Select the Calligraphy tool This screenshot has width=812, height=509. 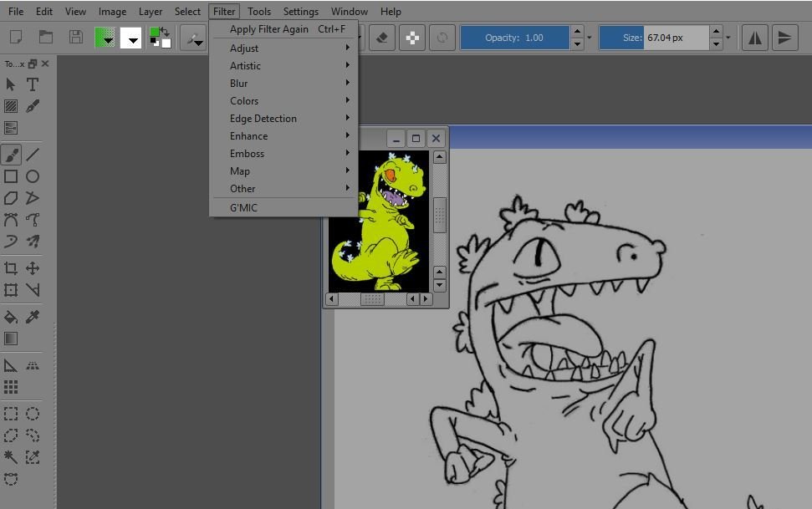tap(32, 106)
